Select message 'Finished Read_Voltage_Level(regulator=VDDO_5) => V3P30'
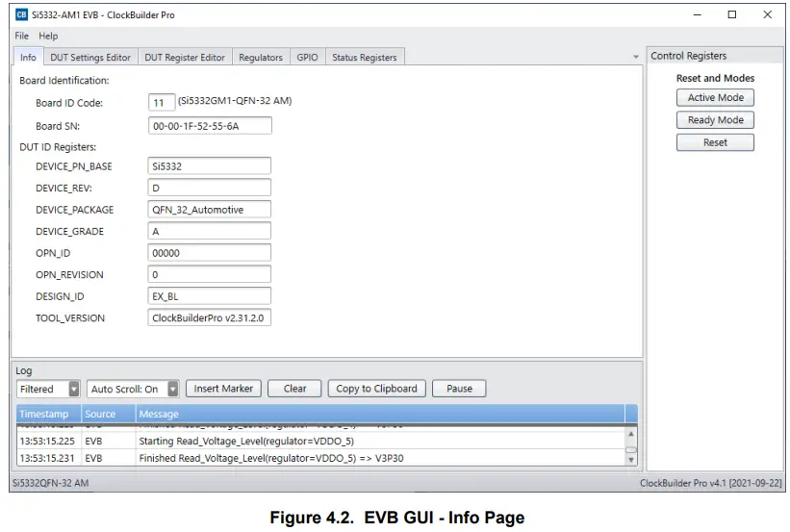This screenshot has width=790, height=532. pyautogui.click(x=271, y=459)
